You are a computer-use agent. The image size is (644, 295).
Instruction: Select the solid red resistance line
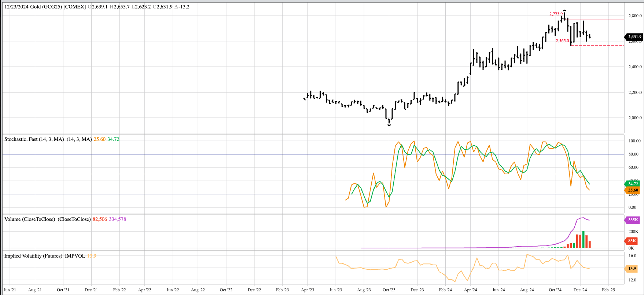pos(601,19)
